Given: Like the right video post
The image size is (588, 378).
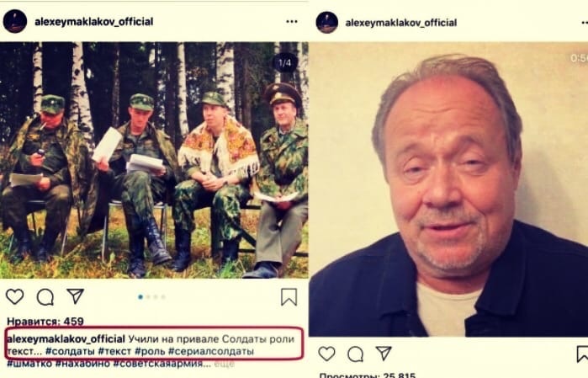Looking at the screenshot, I should point(326,354).
